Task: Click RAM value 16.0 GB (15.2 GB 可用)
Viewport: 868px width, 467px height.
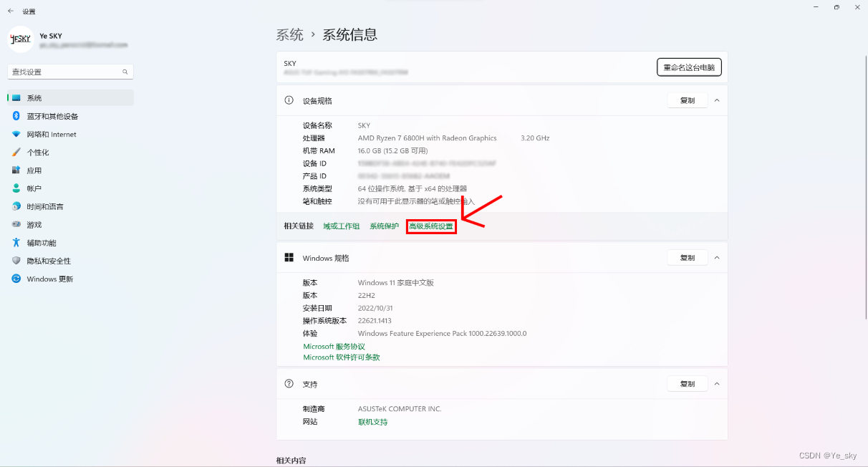Action: [392, 151]
